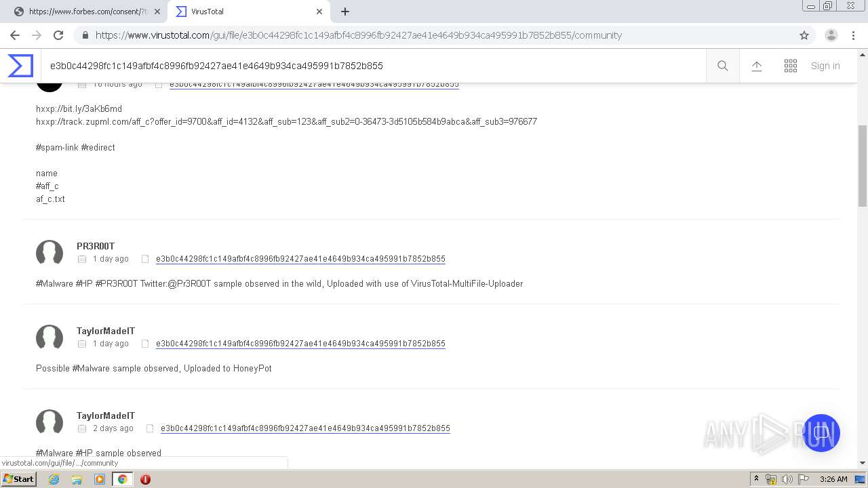The height and width of the screenshot is (488, 868).
Task: View site info padlock icon
Action: point(85,35)
